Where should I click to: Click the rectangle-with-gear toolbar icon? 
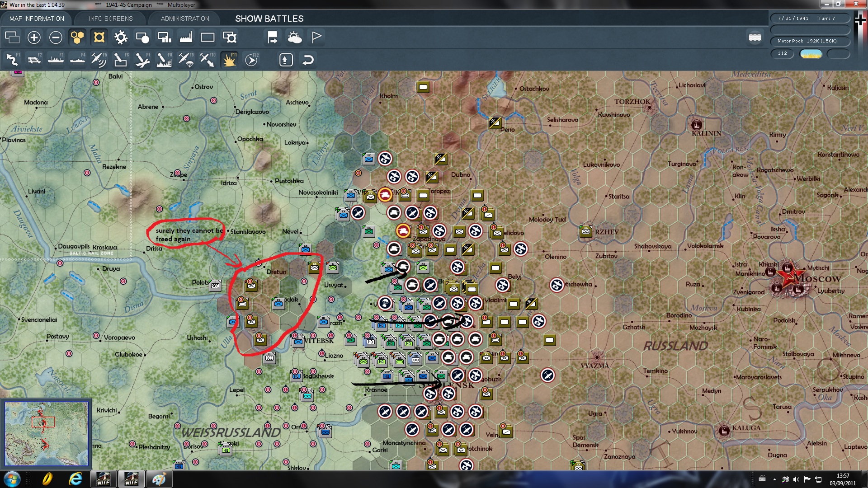[x=229, y=37]
